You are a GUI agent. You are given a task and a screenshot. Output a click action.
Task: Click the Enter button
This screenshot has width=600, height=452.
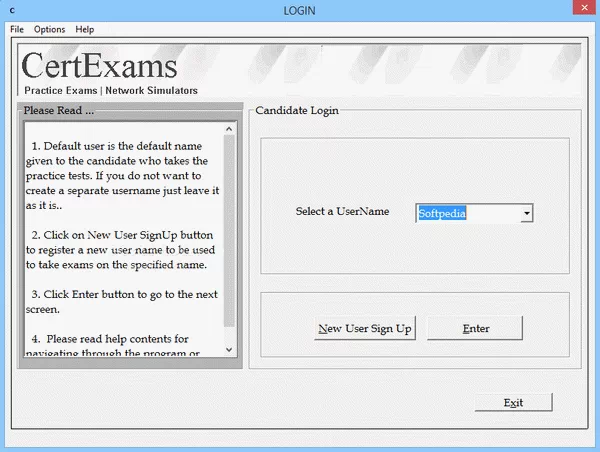coord(475,328)
